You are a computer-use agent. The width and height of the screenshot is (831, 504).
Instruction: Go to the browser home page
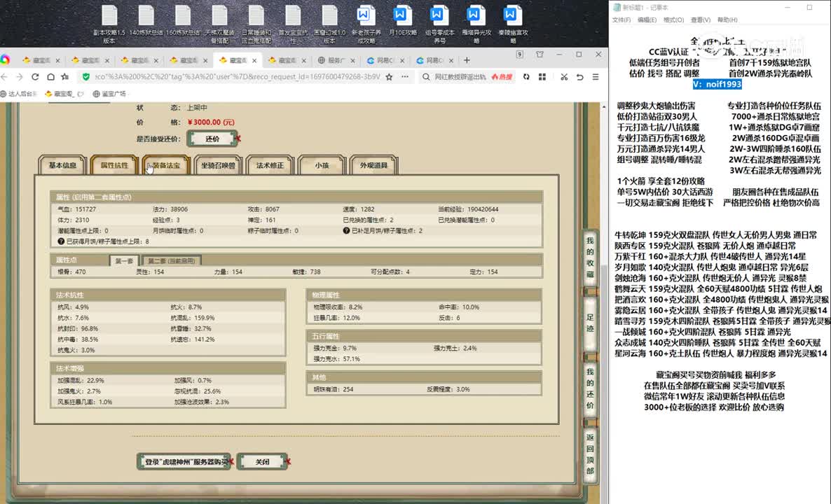pyautogui.click(x=50, y=77)
